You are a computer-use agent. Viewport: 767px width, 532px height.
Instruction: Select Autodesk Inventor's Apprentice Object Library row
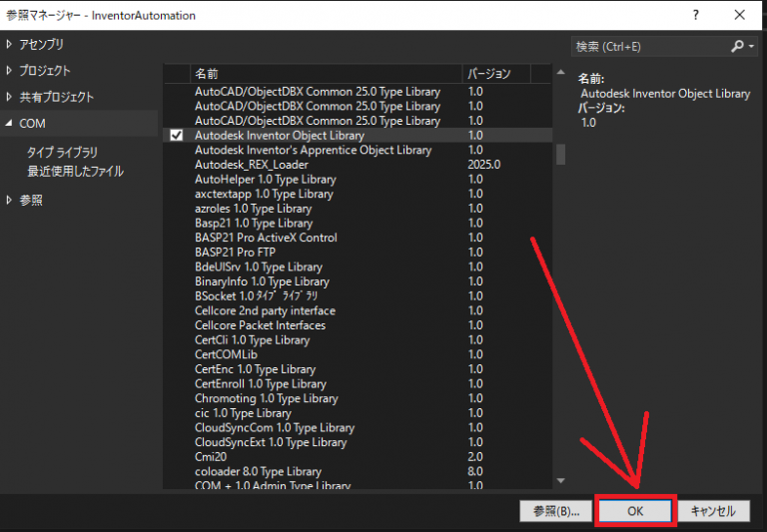pos(313,150)
